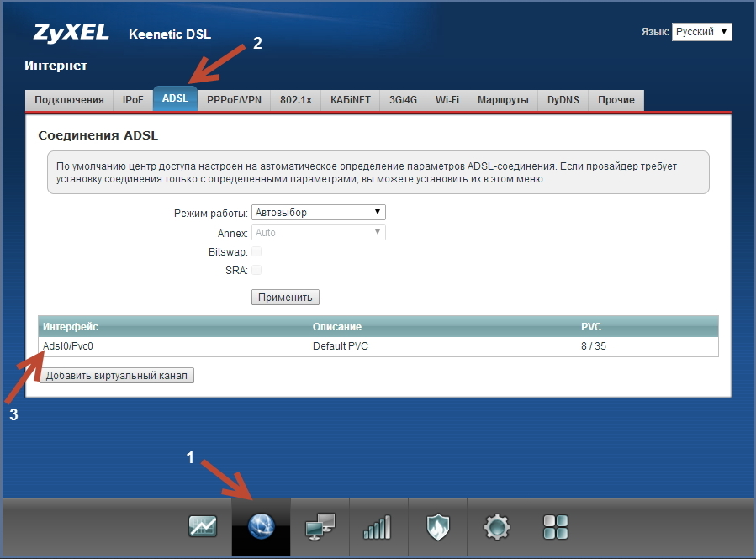Toggle the SRA checkbox
The image size is (756, 559).
pyautogui.click(x=256, y=270)
